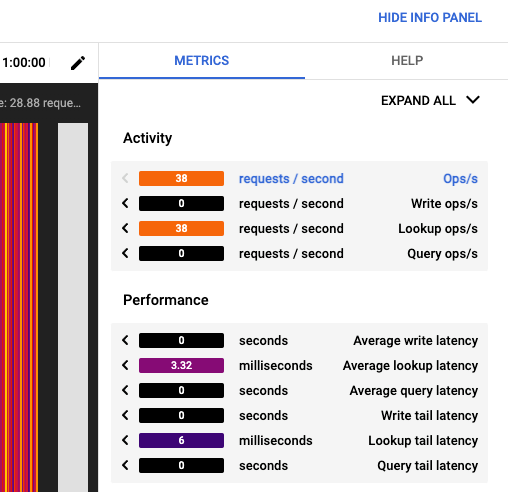This screenshot has width=508, height=492.
Task: Select the highlighted Ops/s metric link
Action: click(460, 179)
